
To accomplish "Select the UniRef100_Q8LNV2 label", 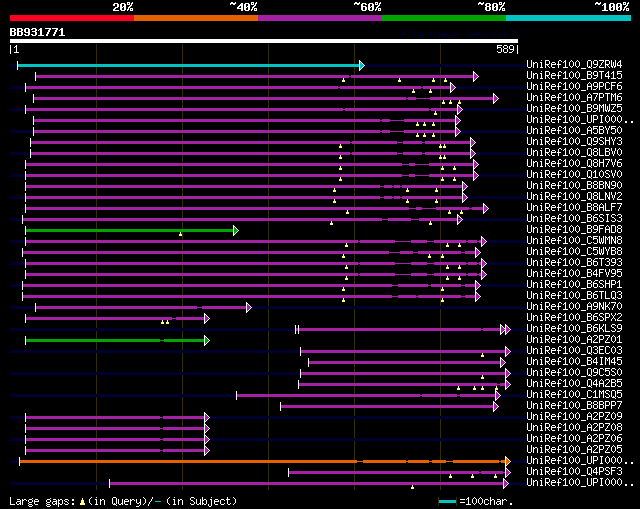I will (574, 196).
